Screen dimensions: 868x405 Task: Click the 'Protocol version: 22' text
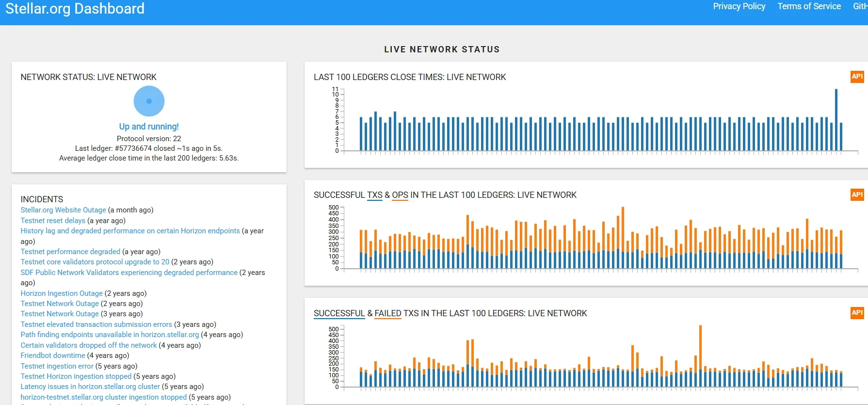pos(149,139)
